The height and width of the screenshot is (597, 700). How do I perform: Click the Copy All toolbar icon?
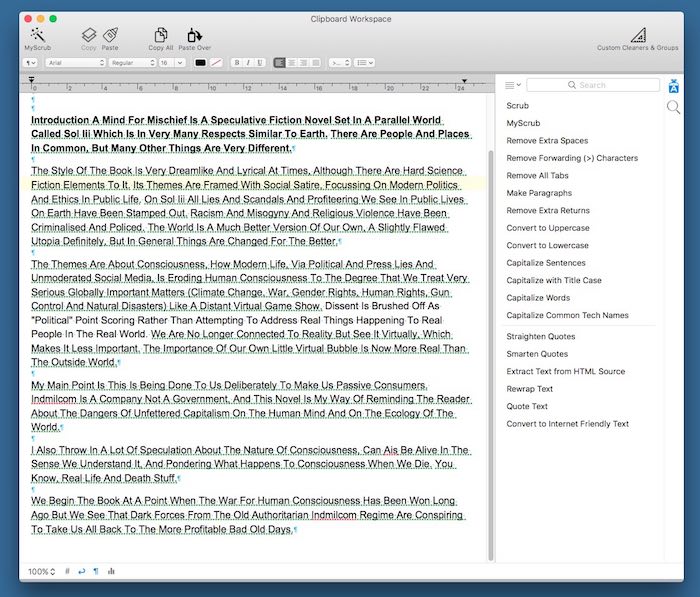160,35
